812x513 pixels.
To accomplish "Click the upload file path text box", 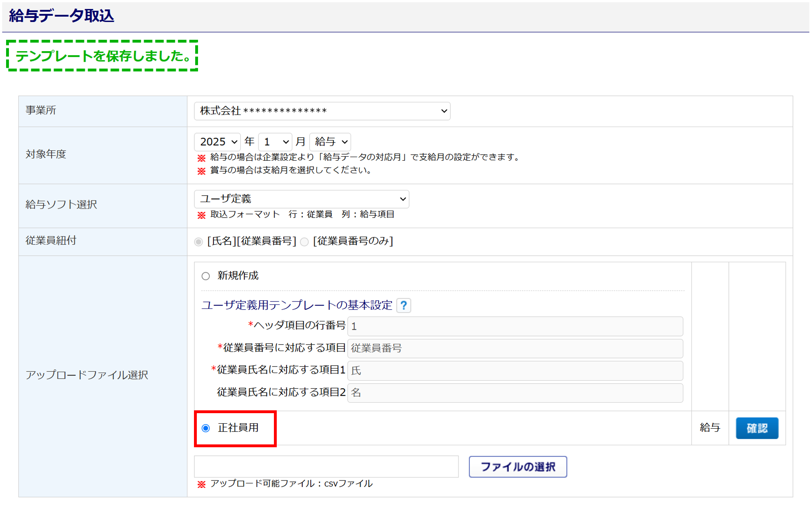I will click(x=326, y=467).
